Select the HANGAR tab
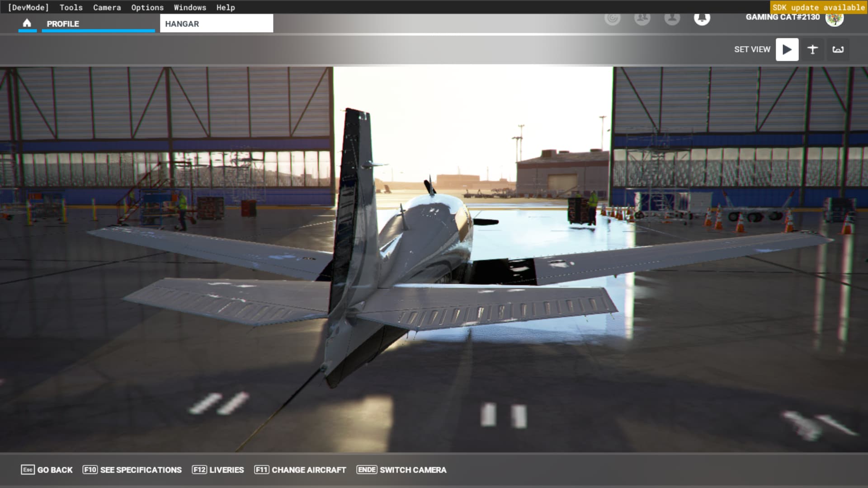This screenshot has height=488, width=868. 217,23
